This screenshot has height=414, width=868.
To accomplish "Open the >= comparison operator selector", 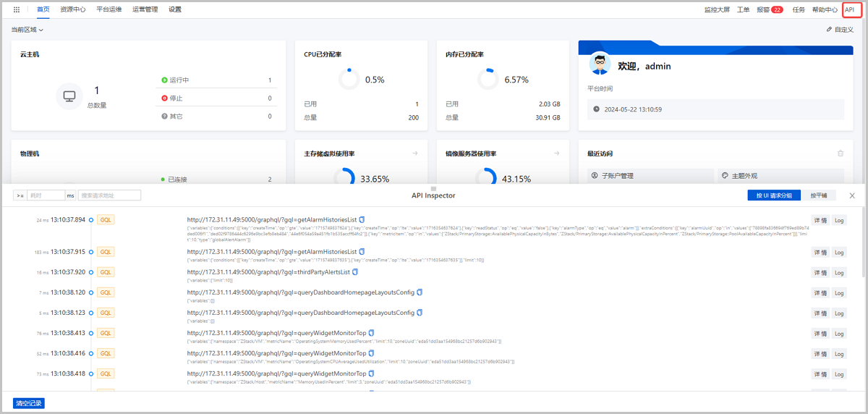I will click(20, 195).
